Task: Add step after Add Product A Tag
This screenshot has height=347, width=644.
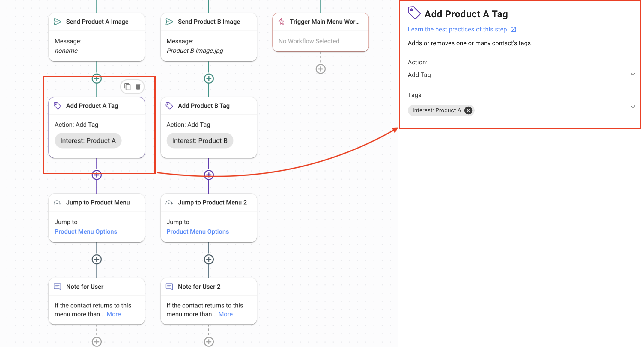Action: 97,175
